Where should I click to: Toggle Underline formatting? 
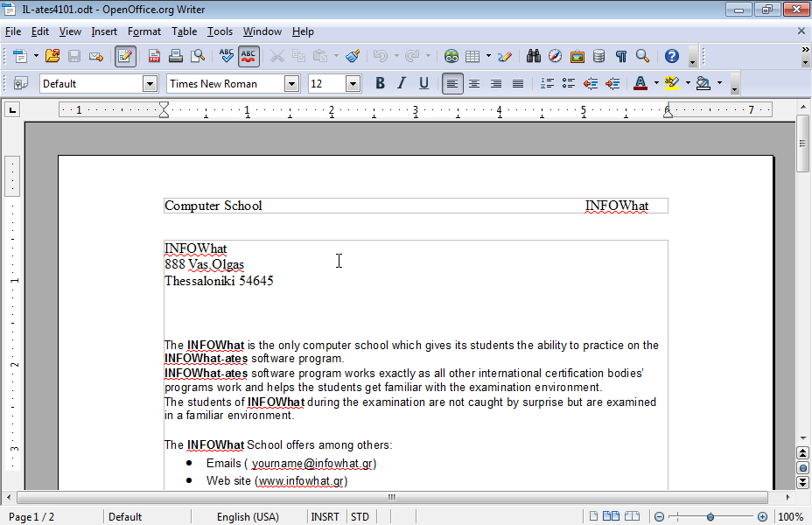tap(423, 83)
